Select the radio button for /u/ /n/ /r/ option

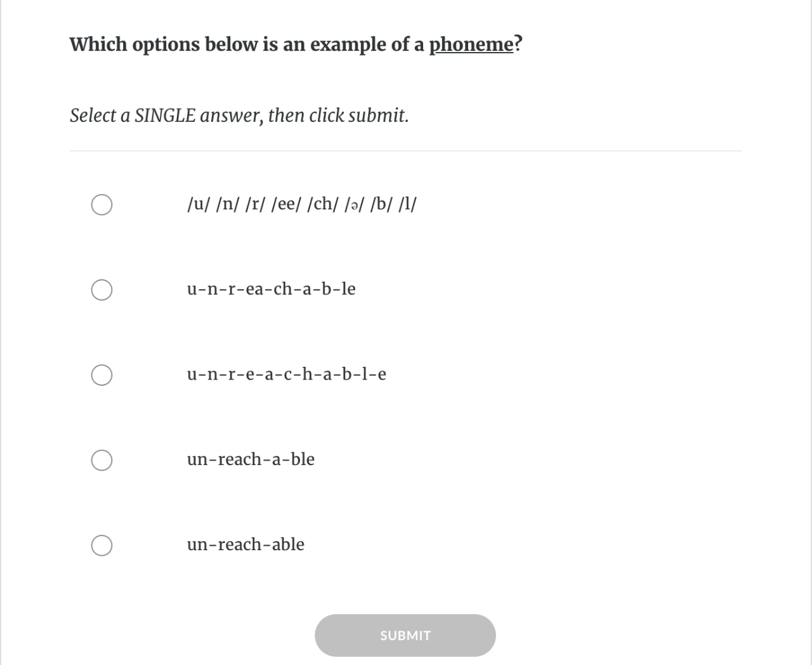[x=102, y=205]
